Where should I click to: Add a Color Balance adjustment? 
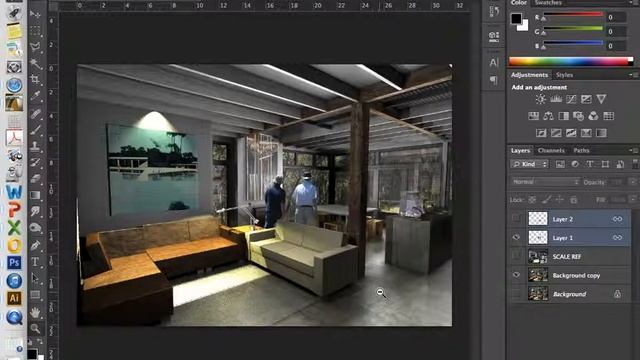point(549,116)
